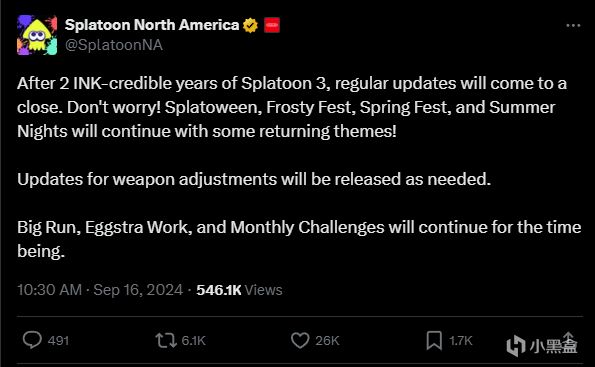Open the 491 replies count
The image size is (595, 367).
coord(58,340)
